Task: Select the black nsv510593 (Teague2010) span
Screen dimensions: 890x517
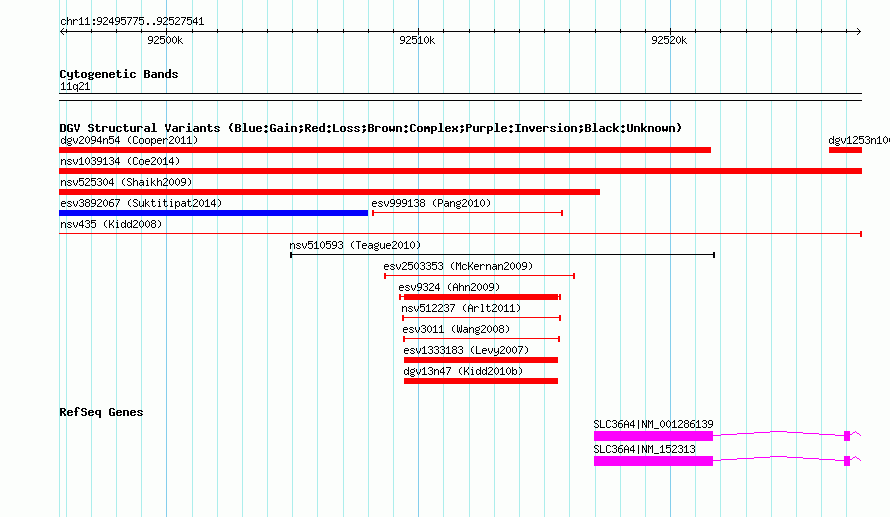Action: click(x=502, y=255)
